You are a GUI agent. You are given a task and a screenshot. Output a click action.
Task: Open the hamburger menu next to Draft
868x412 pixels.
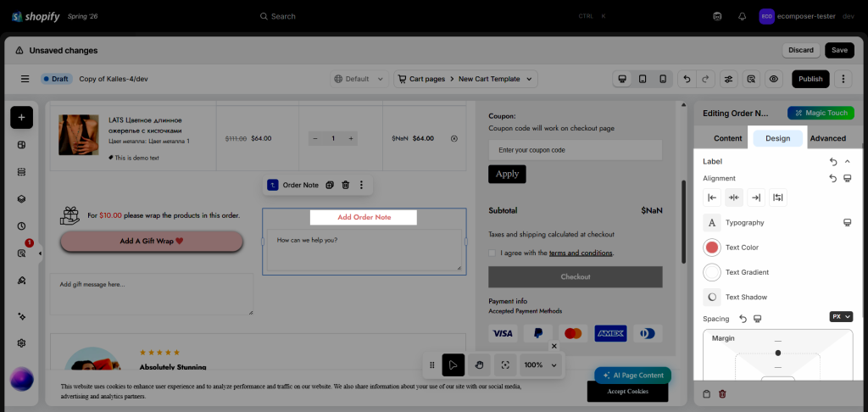point(25,79)
